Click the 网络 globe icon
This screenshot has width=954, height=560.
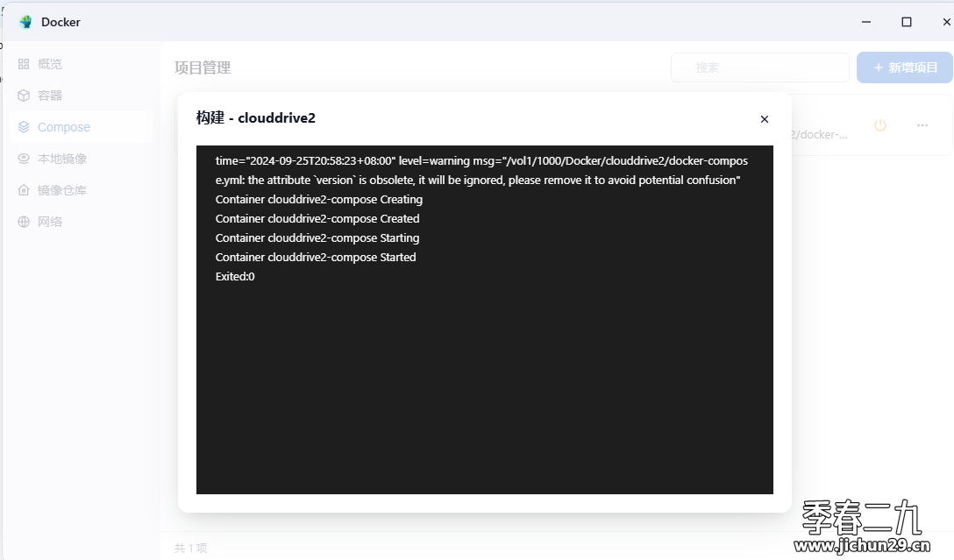tap(24, 222)
